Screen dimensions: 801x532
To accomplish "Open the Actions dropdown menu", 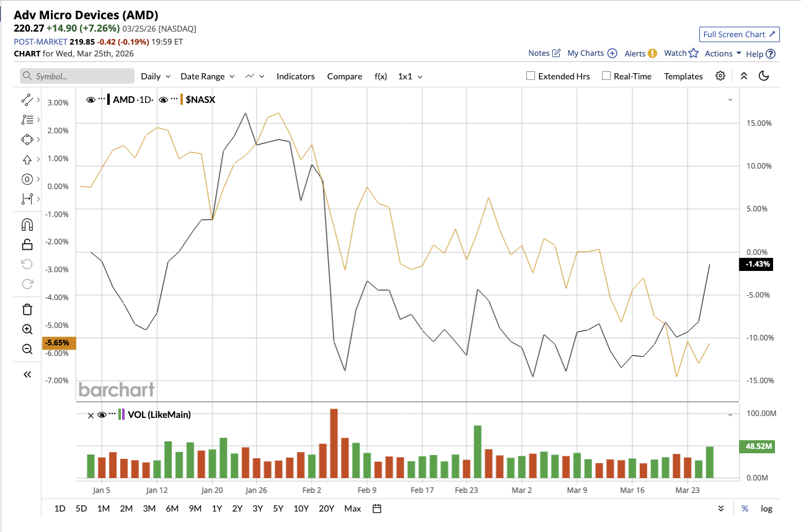I will 723,53.
